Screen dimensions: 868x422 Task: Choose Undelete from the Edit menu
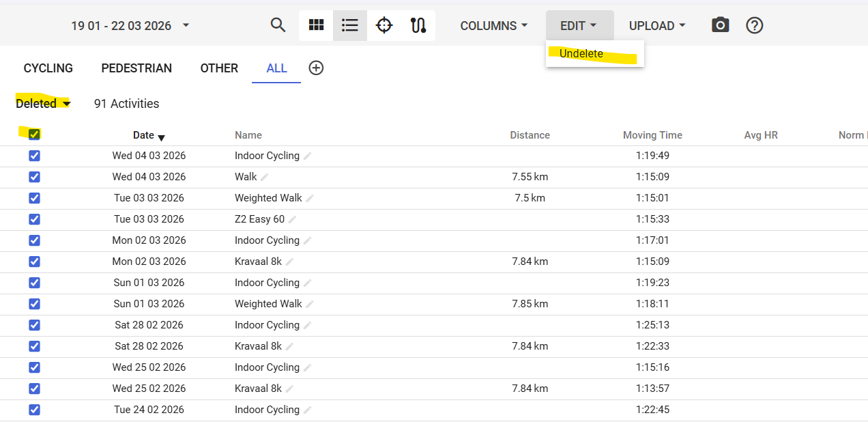(581, 54)
